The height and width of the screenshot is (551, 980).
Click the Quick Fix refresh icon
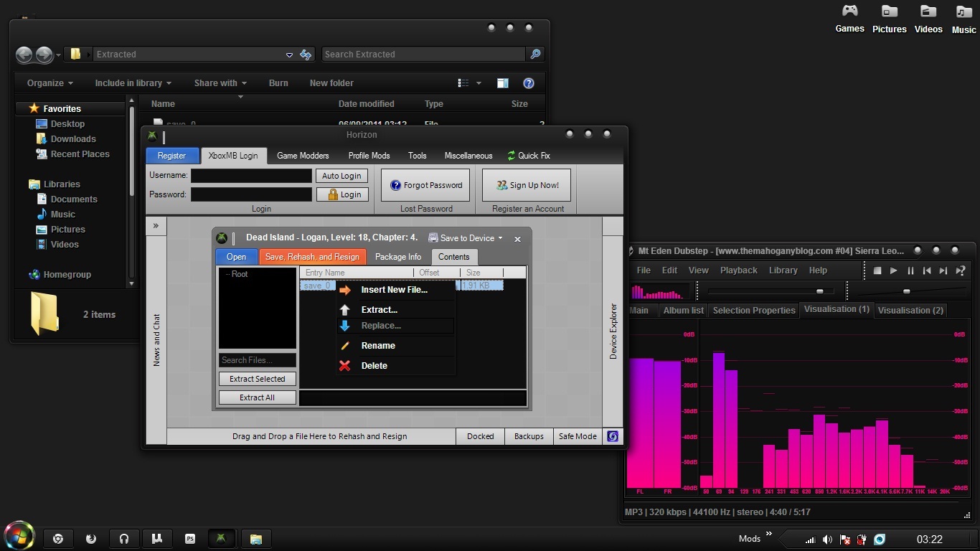[512, 156]
